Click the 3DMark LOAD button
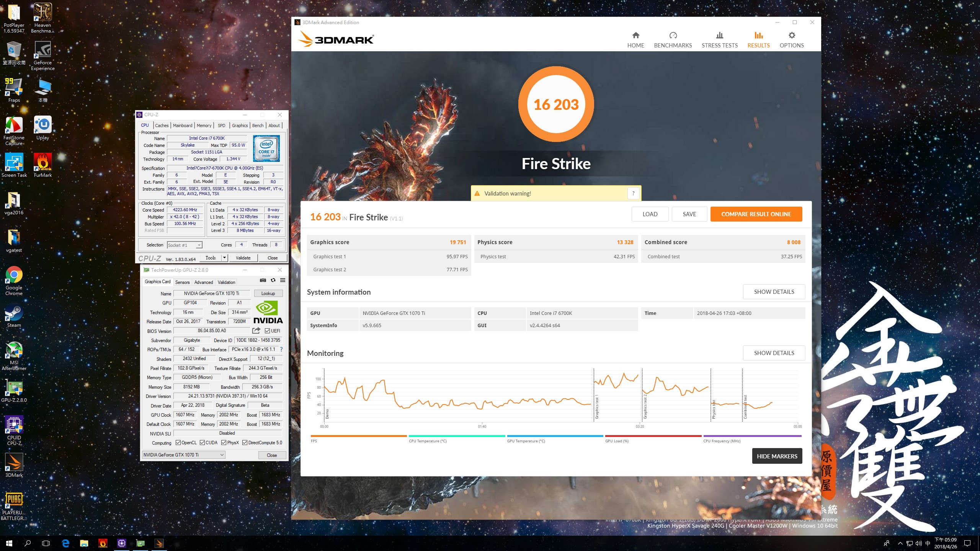980x551 pixels. [x=650, y=214]
